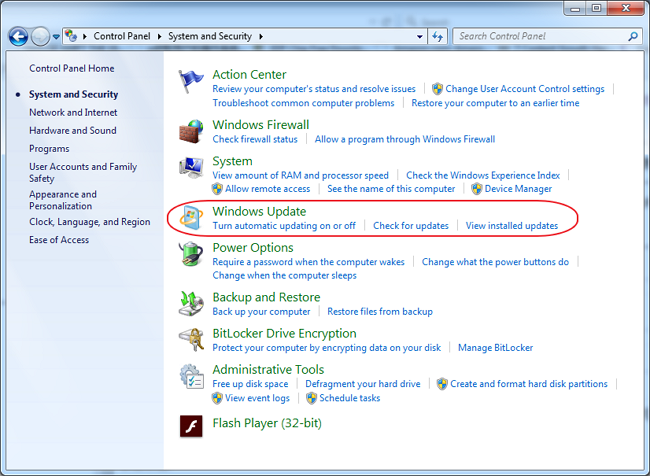Click Change when the computer sleeps
Image resolution: width=650 pixels, height=476 pixels.
[284, 275]
